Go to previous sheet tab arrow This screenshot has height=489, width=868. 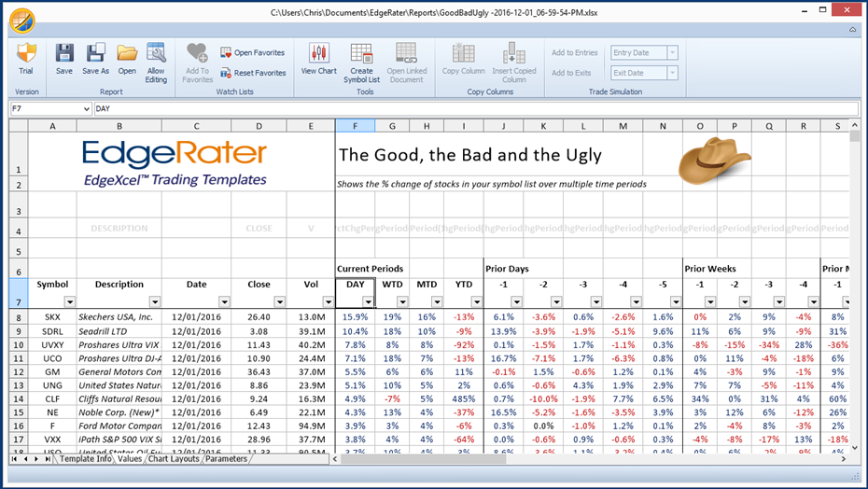(25, 459)
